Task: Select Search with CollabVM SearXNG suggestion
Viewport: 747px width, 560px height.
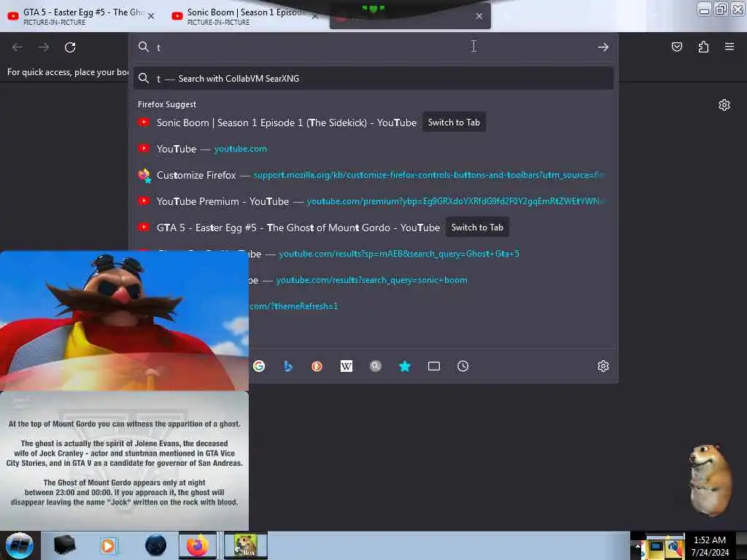Action: (373, 79)
